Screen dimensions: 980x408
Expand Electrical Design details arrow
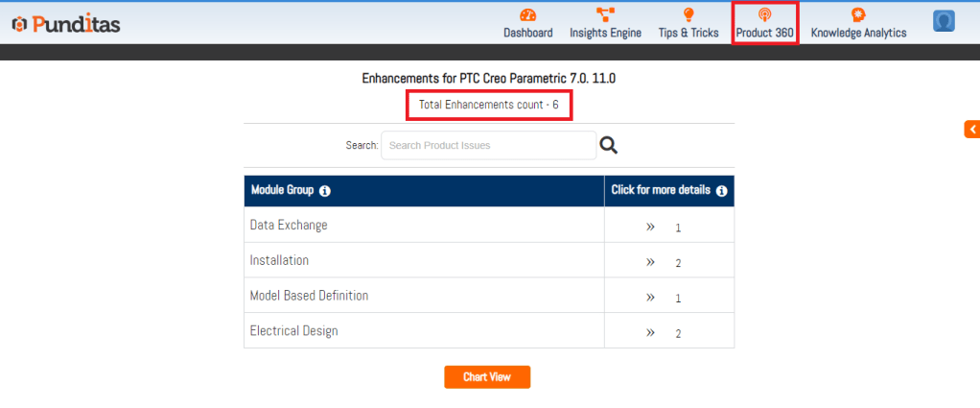650,332
